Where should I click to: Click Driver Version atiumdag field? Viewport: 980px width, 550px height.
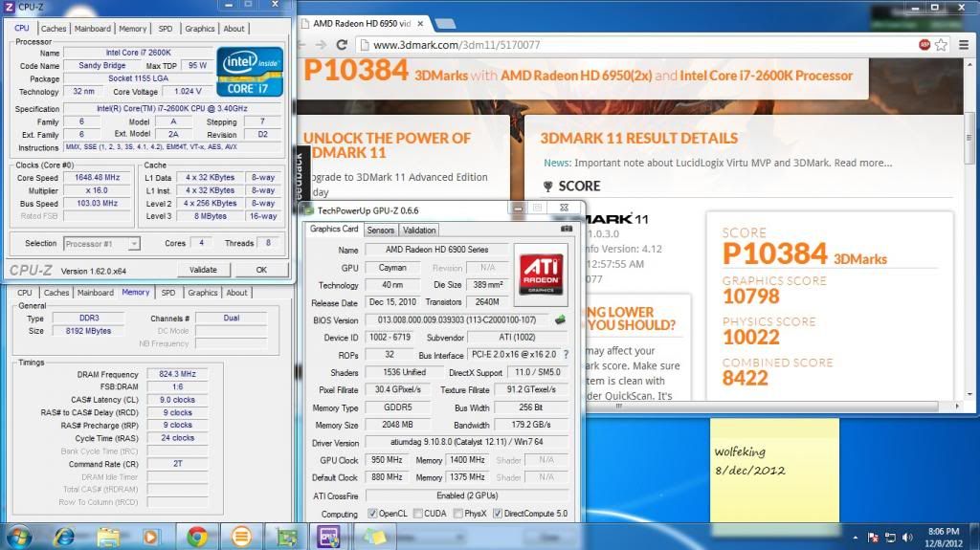point(467,442)
